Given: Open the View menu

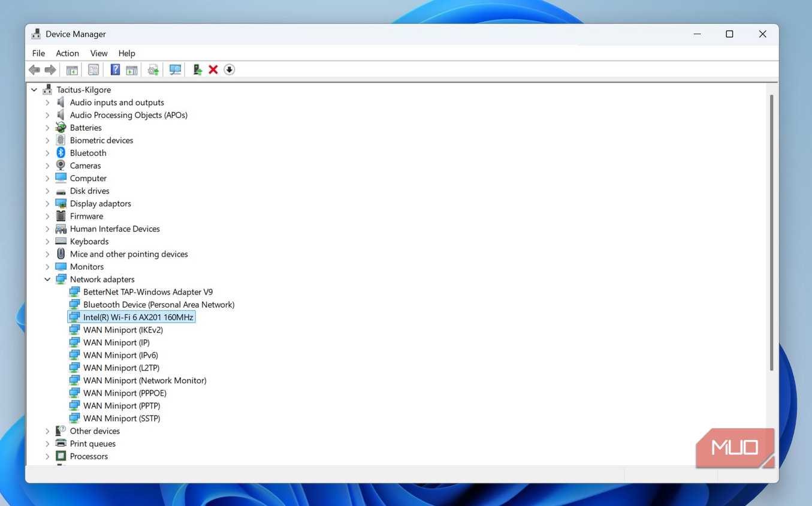Looking at the screenshot, I should (99, 53).
